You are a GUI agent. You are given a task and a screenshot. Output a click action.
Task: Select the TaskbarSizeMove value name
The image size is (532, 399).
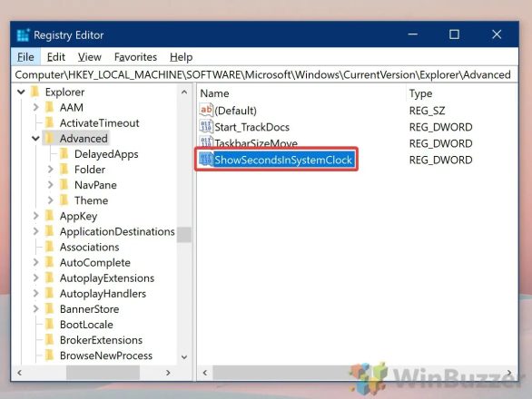click(x=256, y=143)
